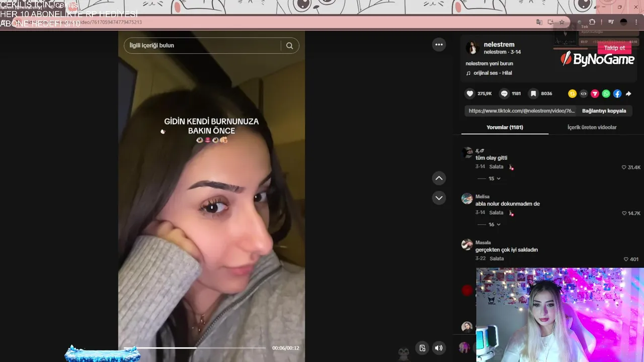644x362 pixels.
Task: Switch to İçerik üreten videolar tab
Action: coord(592,127)
